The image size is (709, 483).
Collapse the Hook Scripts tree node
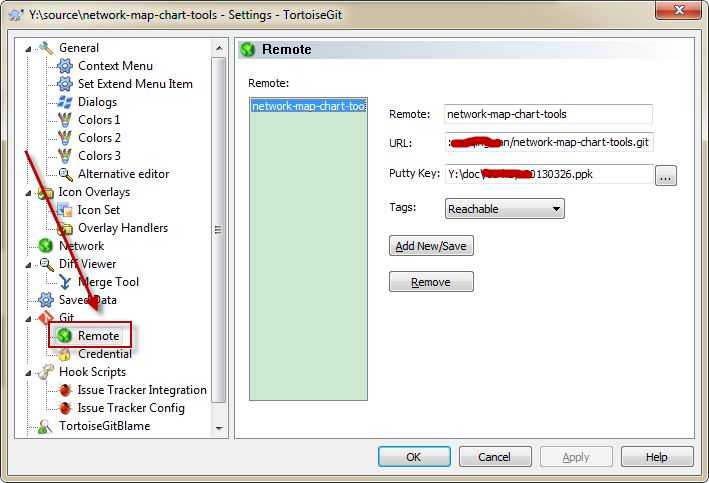[x=28, y=373]
